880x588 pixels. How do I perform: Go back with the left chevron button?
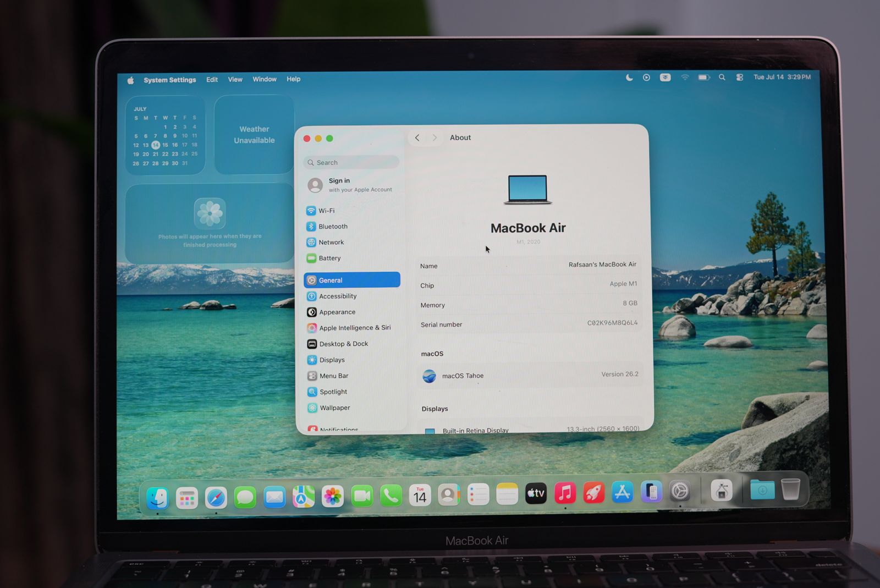(x=417, y=138)
